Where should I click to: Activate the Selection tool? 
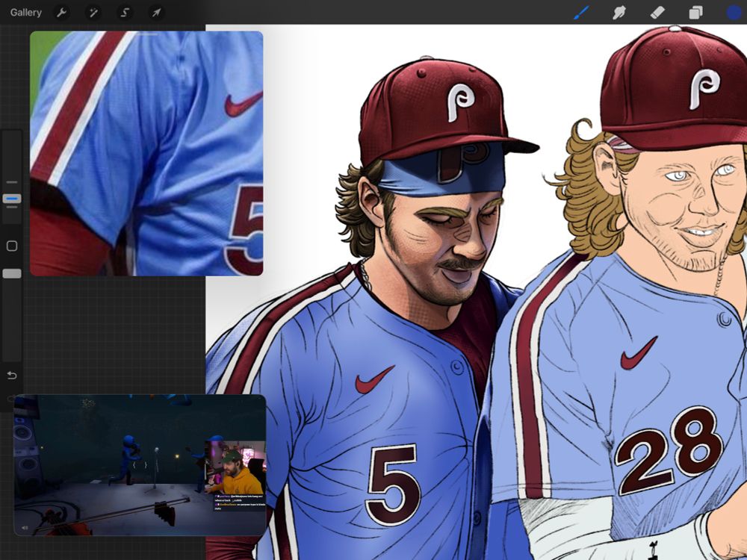125,13
